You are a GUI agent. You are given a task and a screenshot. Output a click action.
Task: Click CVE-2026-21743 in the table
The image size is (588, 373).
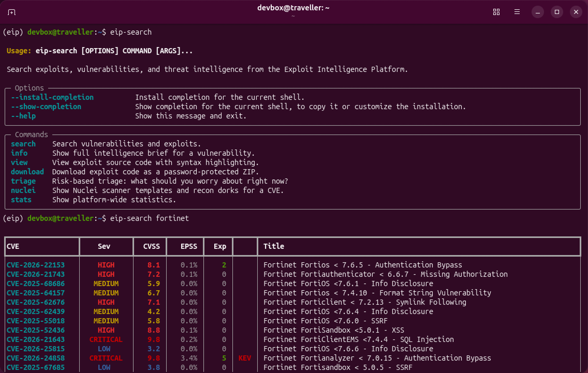[x=36, y=274]
